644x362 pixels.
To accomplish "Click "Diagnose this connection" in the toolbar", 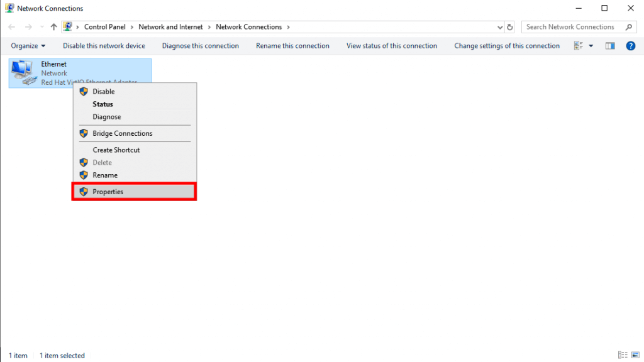I will tap(200, 45).
